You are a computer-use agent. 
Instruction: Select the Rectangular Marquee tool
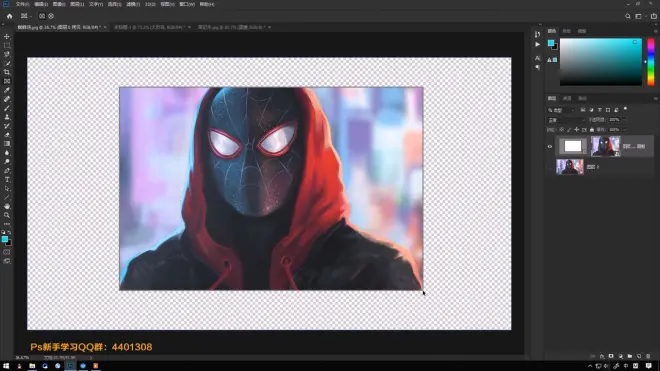point(7,45)
